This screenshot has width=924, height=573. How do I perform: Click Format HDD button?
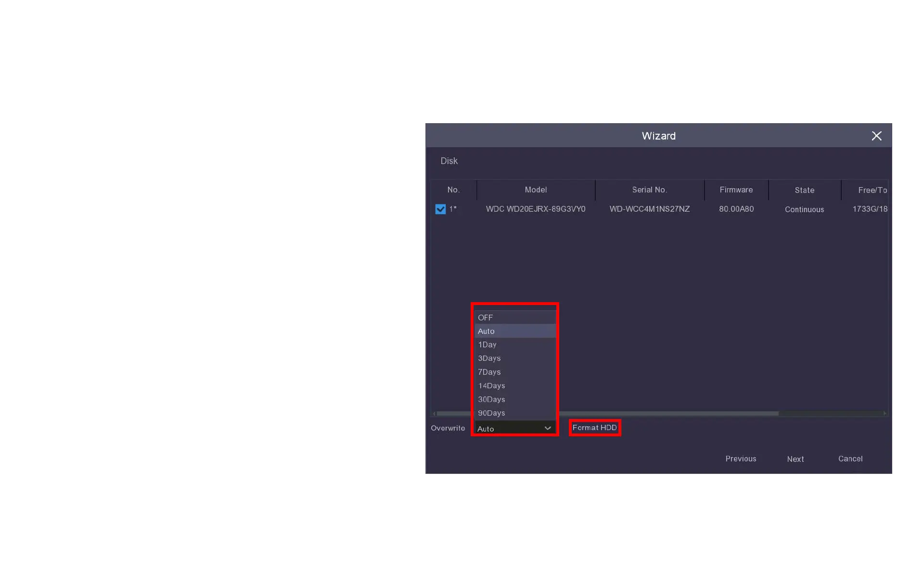point(594,428)
